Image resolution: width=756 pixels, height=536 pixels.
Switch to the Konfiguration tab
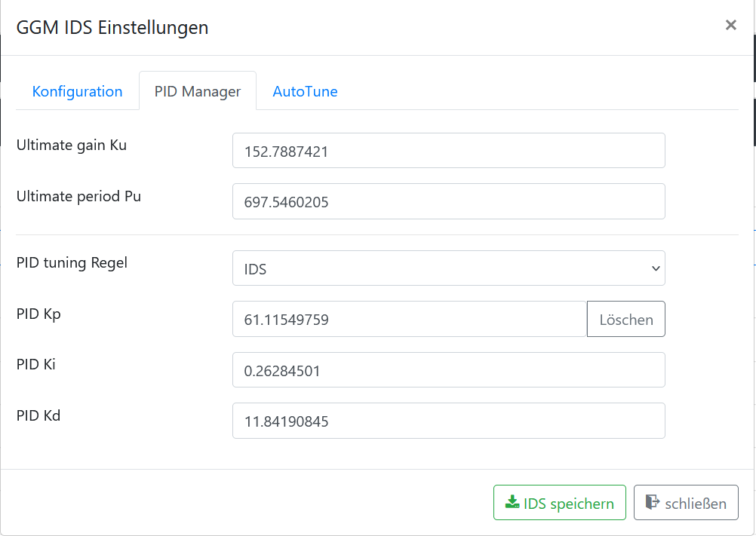pyautogui.click(x=77, y=91)
